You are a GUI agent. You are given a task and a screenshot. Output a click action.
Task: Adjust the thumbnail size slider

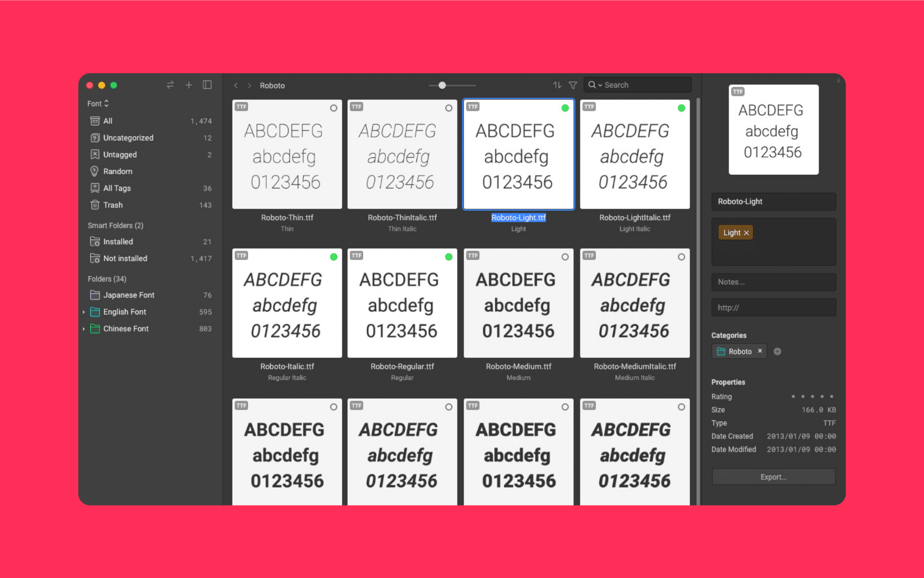442,85
